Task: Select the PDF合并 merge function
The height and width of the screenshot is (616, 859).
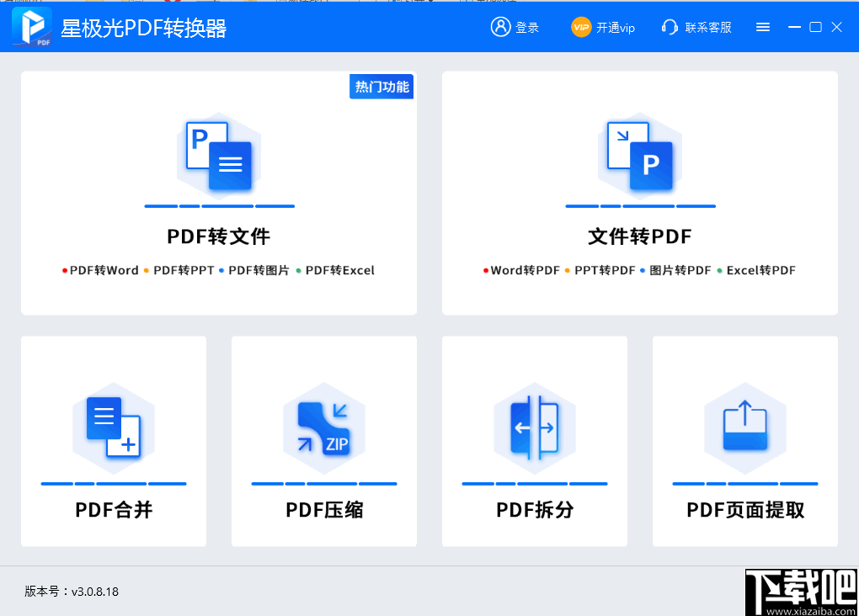Action: [114, 441]
